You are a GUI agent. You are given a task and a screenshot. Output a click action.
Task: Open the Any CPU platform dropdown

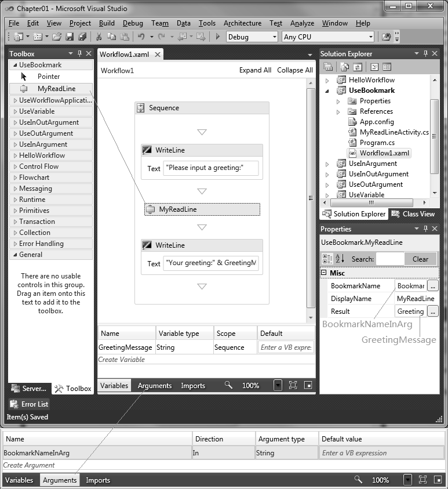371,37
